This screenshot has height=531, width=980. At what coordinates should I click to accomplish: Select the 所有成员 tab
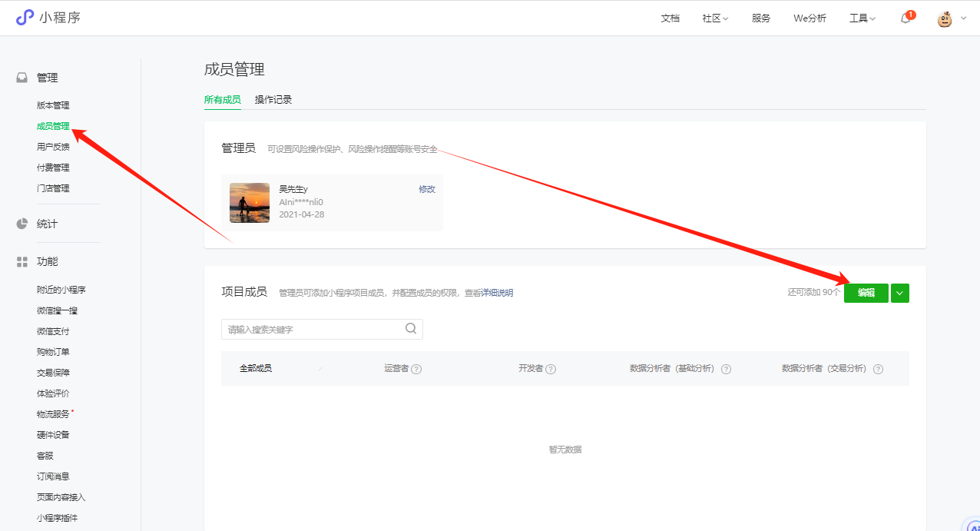(x=222, y=100)
